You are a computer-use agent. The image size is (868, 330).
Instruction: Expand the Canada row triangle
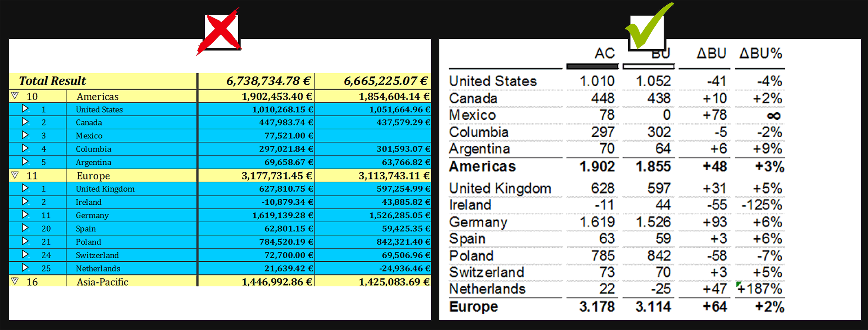pos(25,122)
